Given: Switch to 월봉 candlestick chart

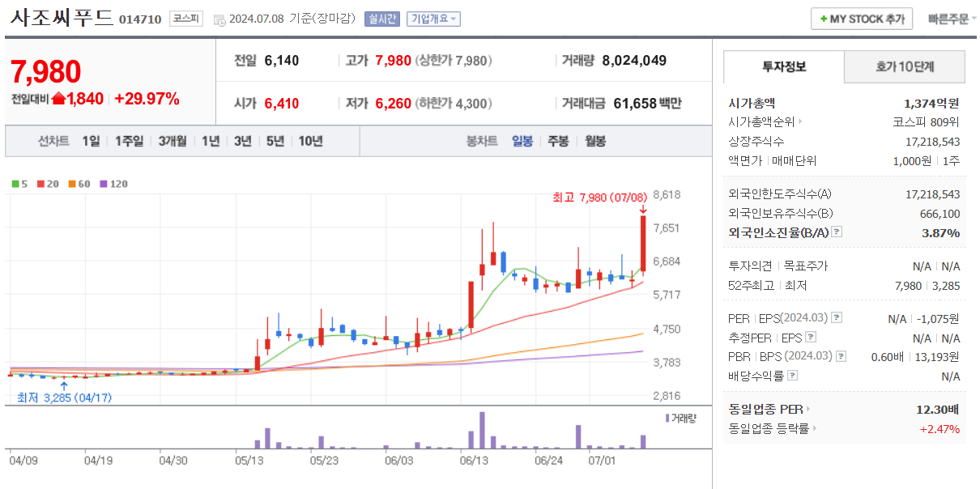Looking at the screenshot, I should (x=594, y=141).
